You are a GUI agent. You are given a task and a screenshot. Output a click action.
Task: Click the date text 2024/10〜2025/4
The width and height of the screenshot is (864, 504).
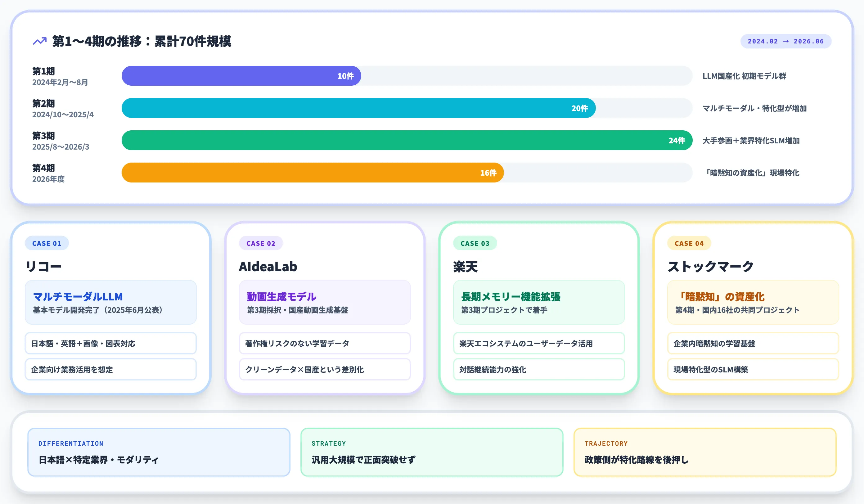pos(63,115)
